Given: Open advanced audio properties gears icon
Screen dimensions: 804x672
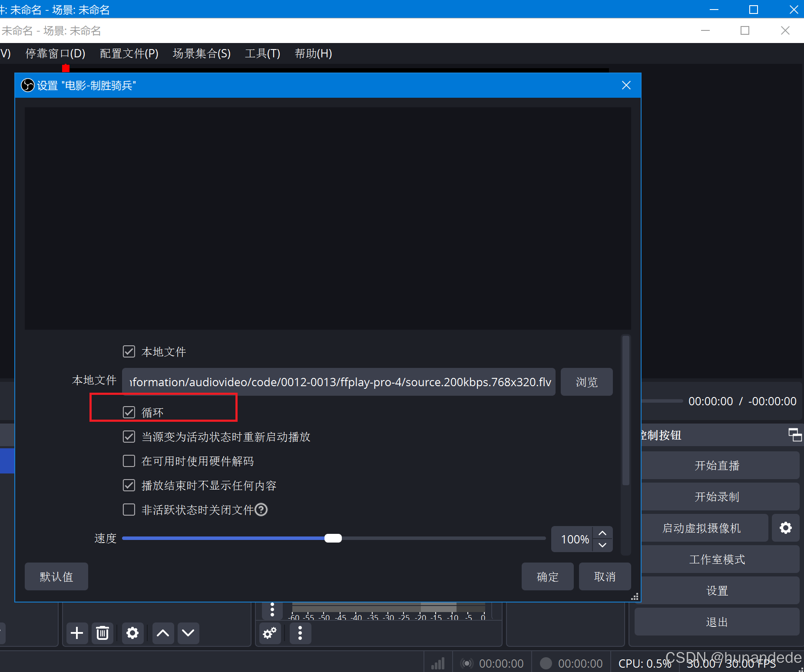Looking at the screenshot, I should [270, 633].
